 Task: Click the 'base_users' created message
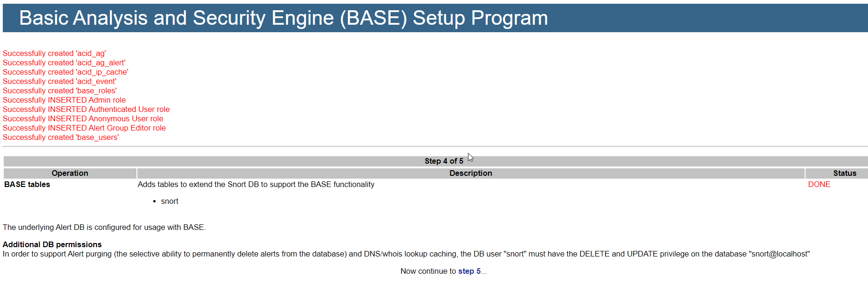pos(61,137)
